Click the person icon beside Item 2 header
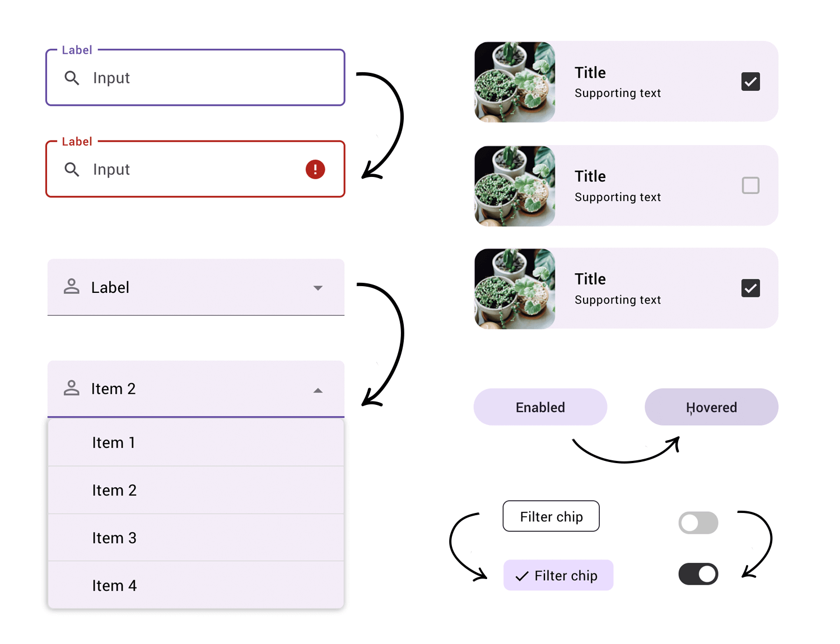Screen dimensions: 840x644 click(72, 388)
